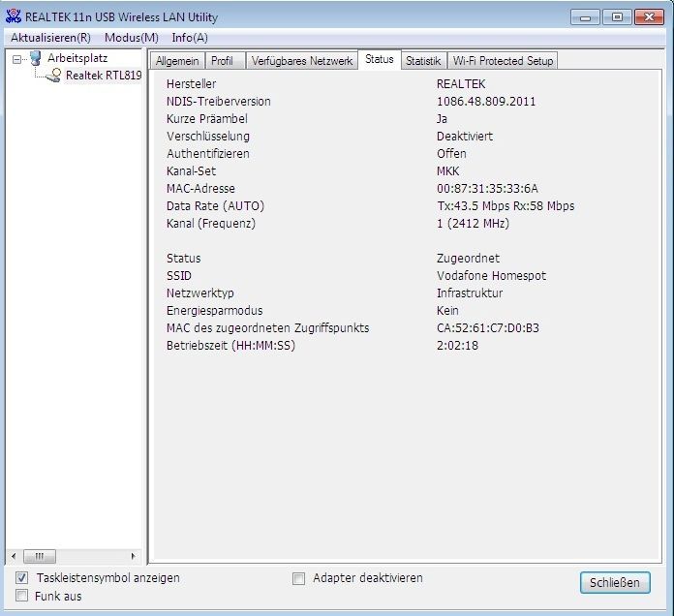Viewport: 674px width, 616px height.
Task: Click the Energiesparmodus label
Action: tap(214, 310)
